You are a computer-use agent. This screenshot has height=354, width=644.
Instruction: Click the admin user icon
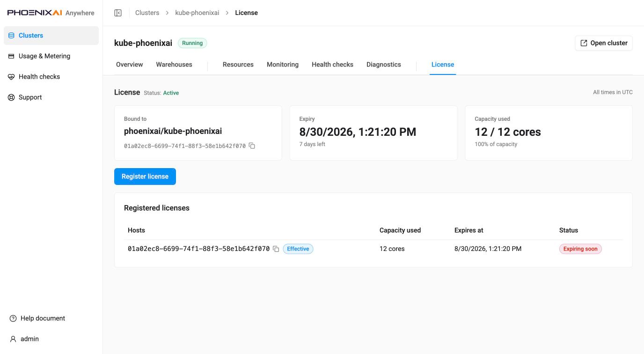point(13,339)
